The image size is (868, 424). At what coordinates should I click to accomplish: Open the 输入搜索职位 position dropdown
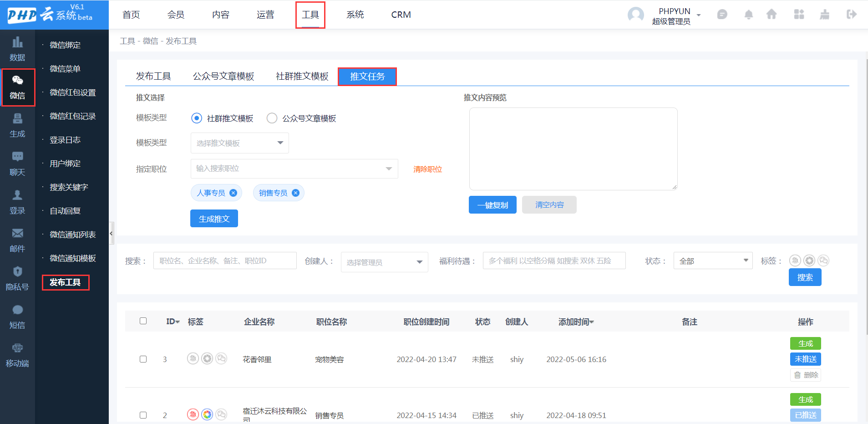[x=294, y=169]
